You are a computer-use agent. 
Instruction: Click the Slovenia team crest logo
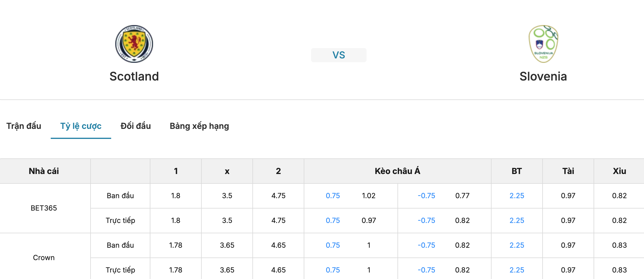543,44
